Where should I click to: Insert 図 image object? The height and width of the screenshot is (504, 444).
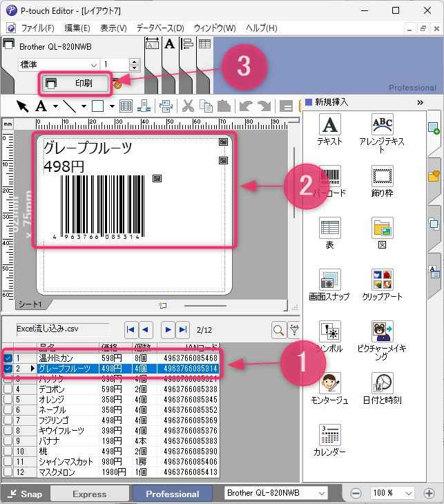point(382,233)
